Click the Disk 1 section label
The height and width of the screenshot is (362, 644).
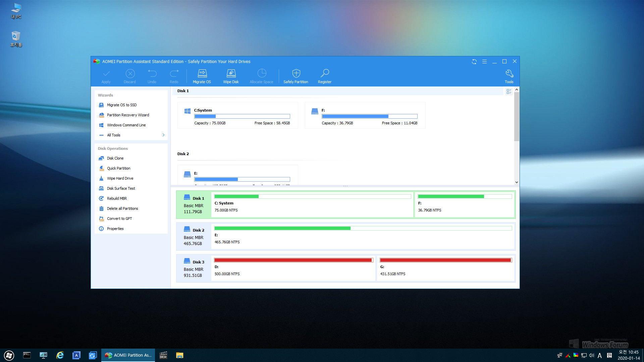pos(183,91)
